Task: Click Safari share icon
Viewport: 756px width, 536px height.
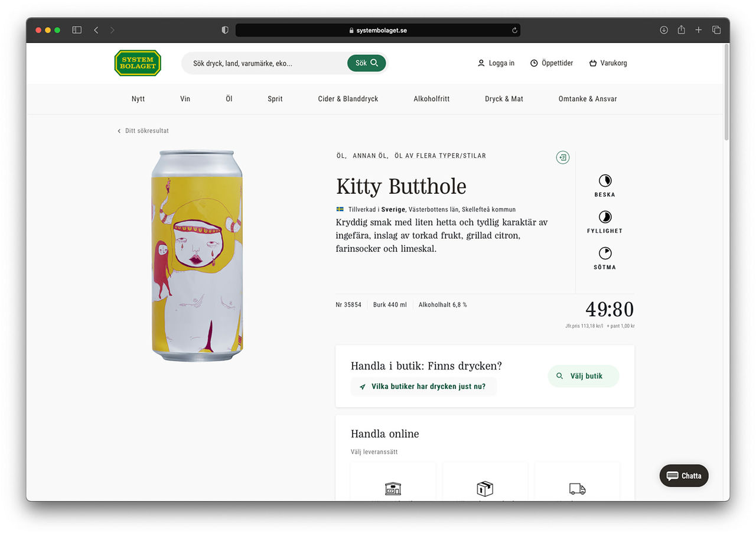Action: pos(681,30)
